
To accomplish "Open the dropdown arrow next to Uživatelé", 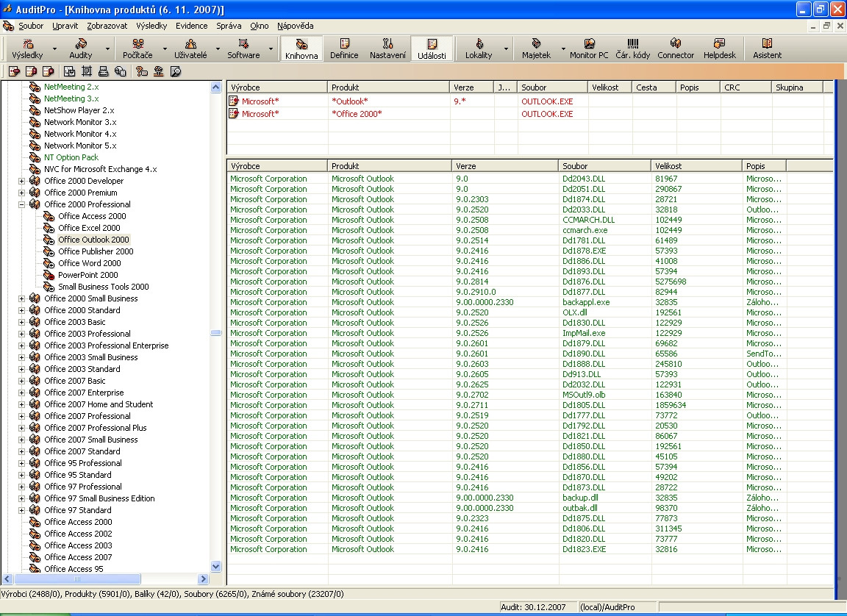I will tap(218, 49).
